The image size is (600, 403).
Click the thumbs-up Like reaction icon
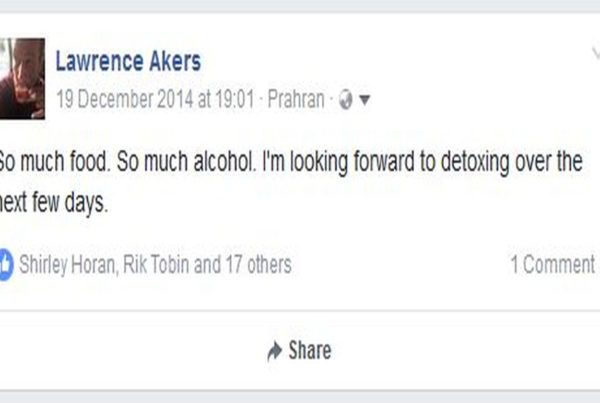5,265
